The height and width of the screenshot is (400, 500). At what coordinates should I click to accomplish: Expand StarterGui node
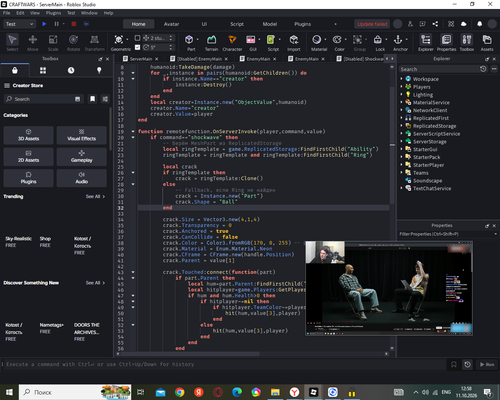pos(401,149)
